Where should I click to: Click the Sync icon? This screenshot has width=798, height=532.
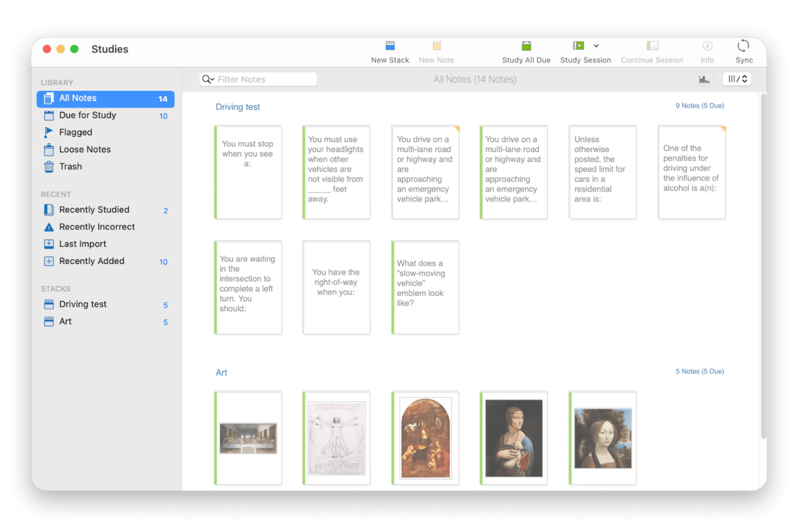(x=743, y=46)
